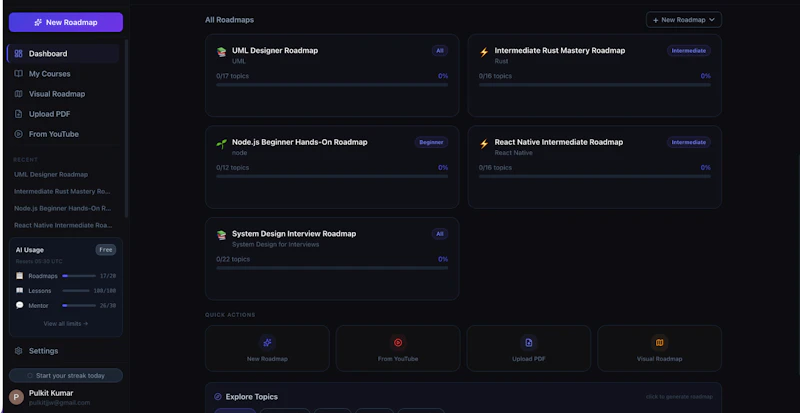Click the Upload PDF quick action card
800x413 pixels.
529,348
